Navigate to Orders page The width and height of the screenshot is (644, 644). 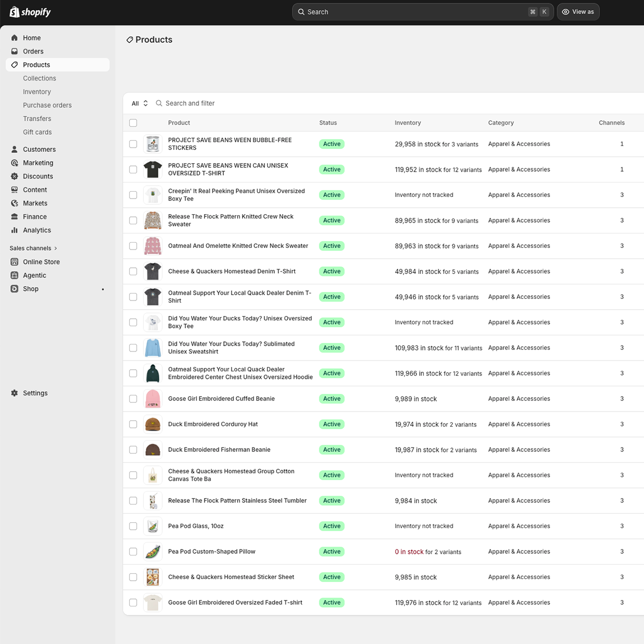pos(33,52)
